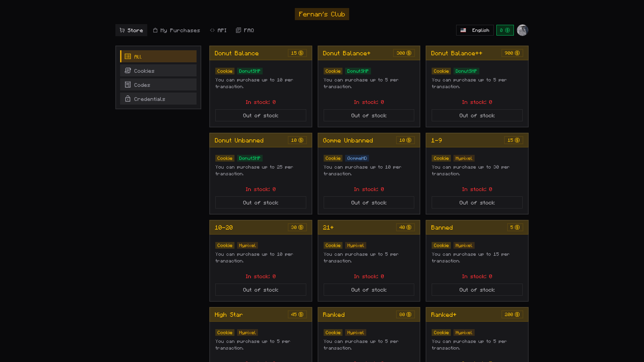
Task: Go to My Purchases tab
Action: pyautogui.click(x=176, y=30)
